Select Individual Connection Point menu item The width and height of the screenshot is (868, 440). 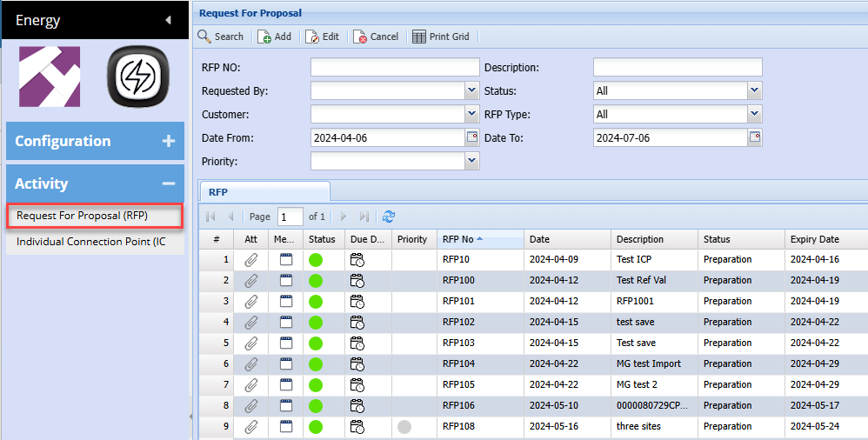coord(91,242)
